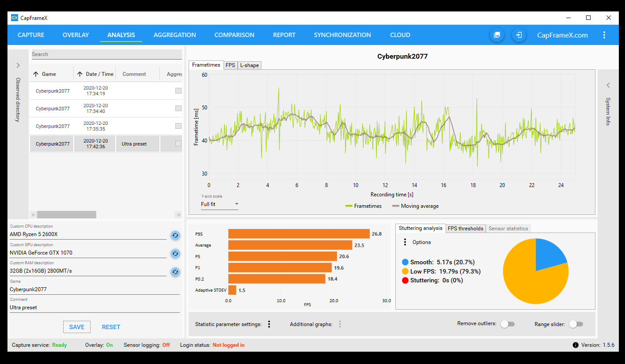
Task: Open the screenshot gallery icon in header
Action: point(497,35)
